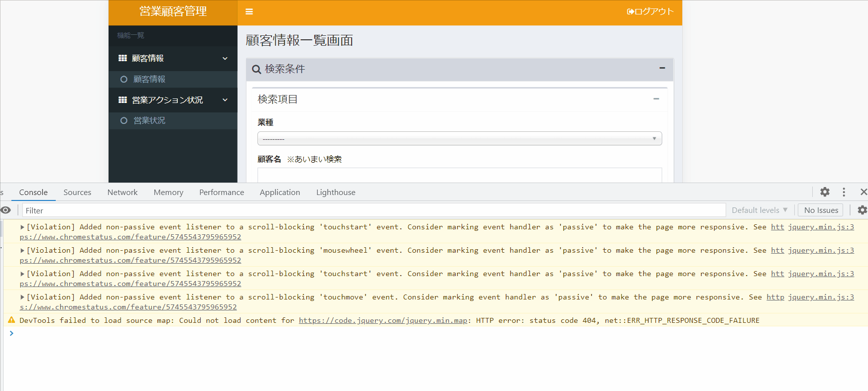Open jquery.min.js:3 link on first touchstart row
This screenshot has height=391, width=868.
tap(821, 227)
